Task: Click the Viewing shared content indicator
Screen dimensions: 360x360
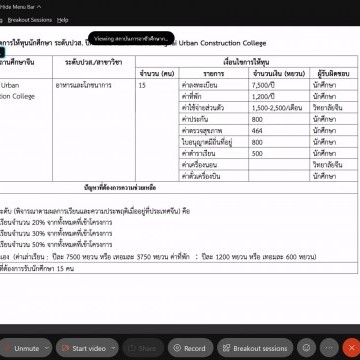Action: coord(131,39)
